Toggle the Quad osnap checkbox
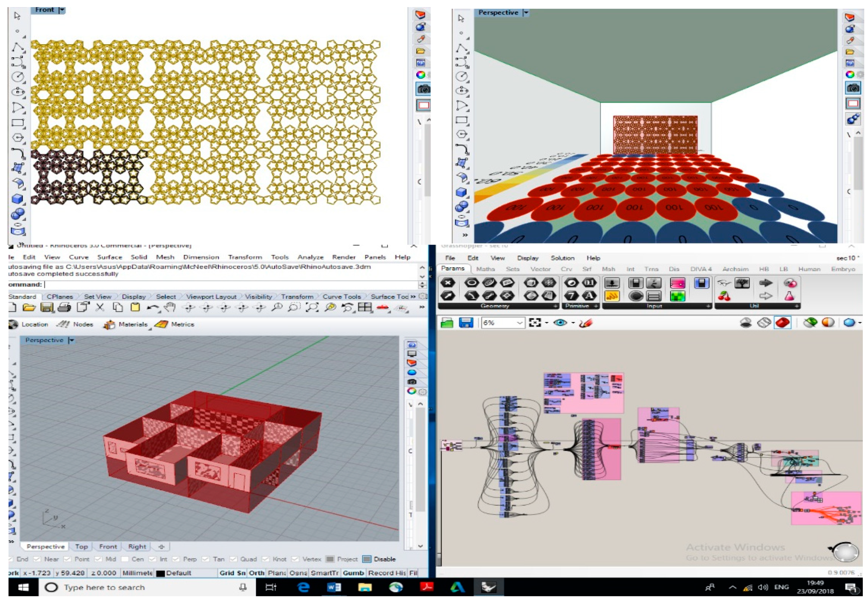This screenshot has width=868, height=604. pyautogui.click(x=233, y=559)
